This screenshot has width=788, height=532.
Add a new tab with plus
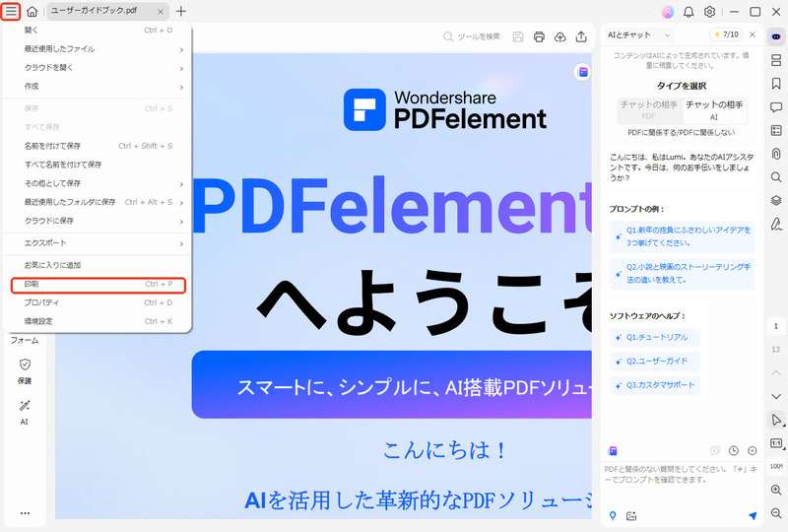pos(181,11)
